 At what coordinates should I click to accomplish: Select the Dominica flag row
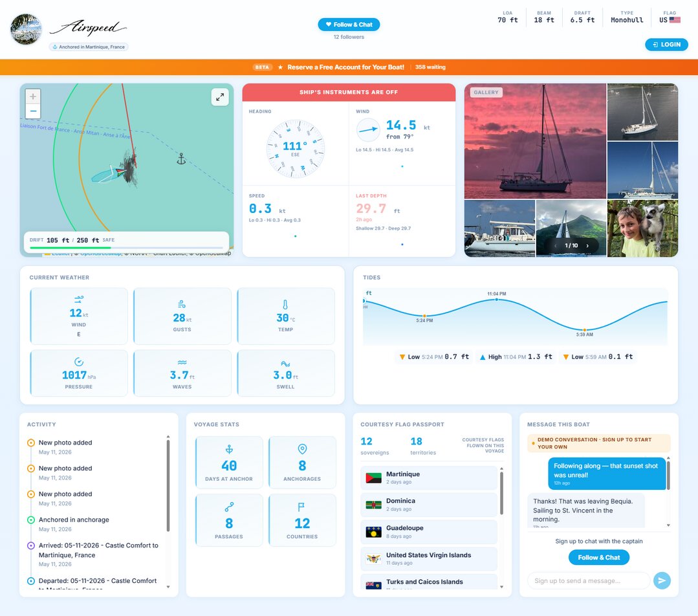pos(429,505)
